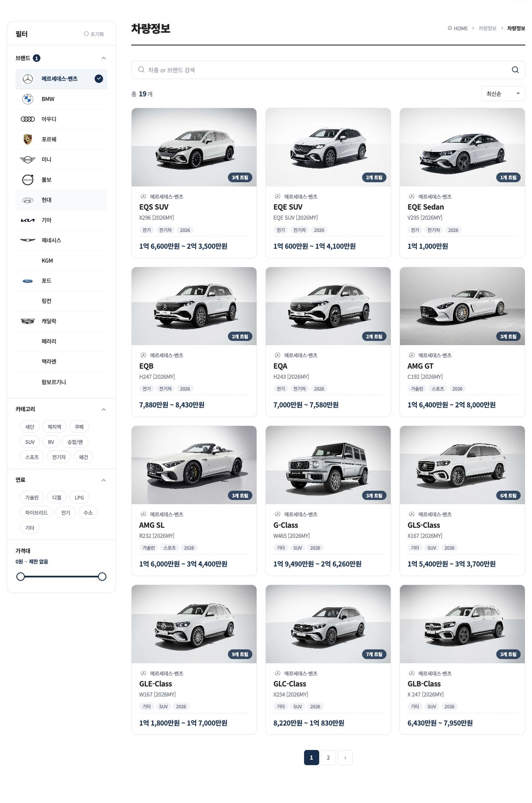Select the Porsche (포르쉐) crest logo
The image size is (532, 803).
pos(28,139)
